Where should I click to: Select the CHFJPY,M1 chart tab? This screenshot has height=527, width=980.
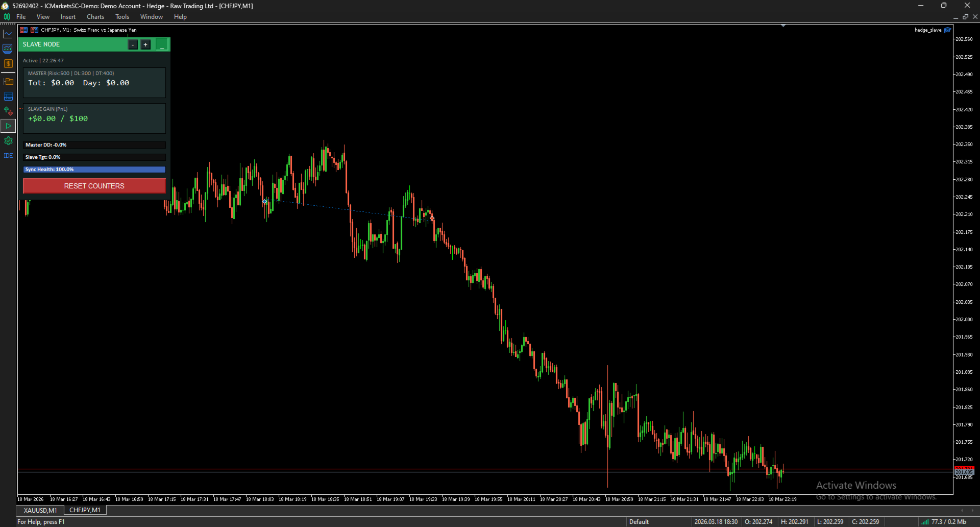(x=85, y=510)
